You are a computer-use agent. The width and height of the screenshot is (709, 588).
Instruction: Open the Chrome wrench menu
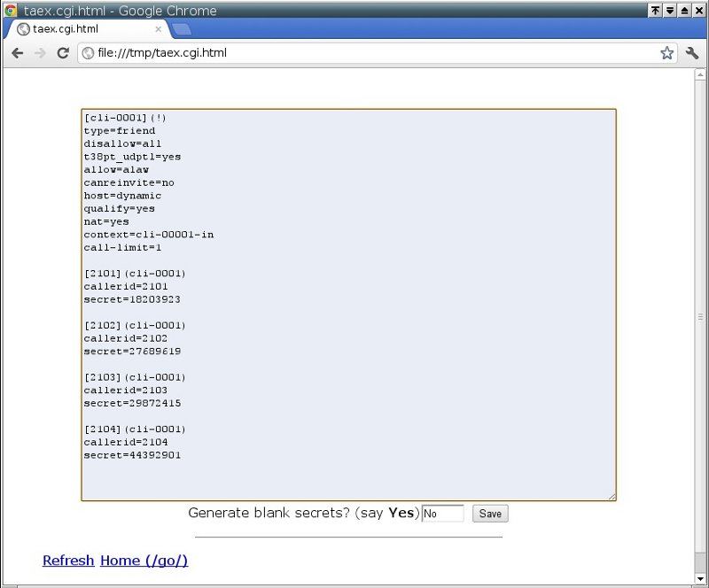tap(693, 53)
